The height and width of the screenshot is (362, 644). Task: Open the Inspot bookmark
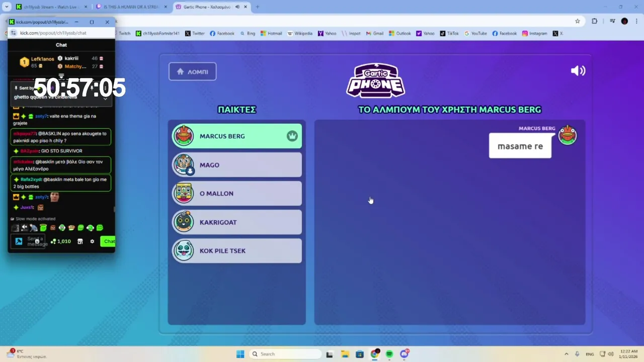tap(351, 33)
